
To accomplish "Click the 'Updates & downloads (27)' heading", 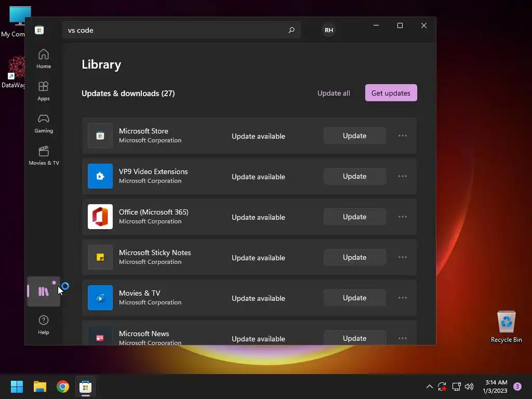I will click(x=128, y=94).
